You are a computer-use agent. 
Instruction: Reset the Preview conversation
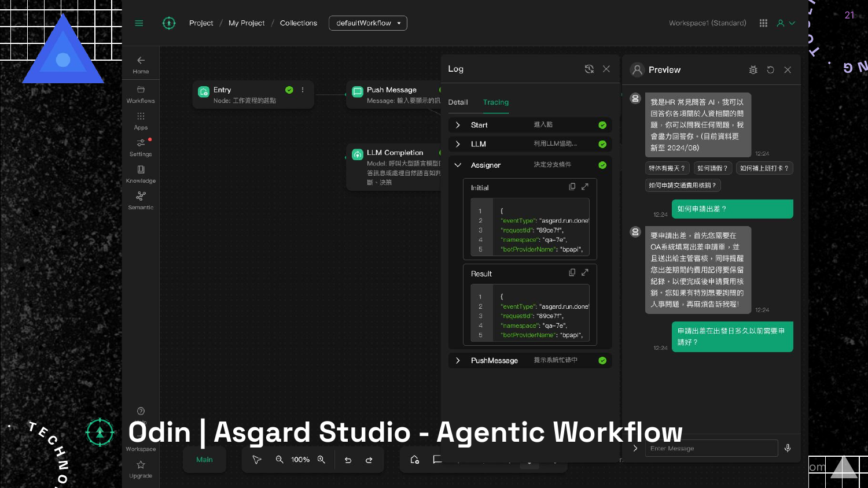point(770,69)
